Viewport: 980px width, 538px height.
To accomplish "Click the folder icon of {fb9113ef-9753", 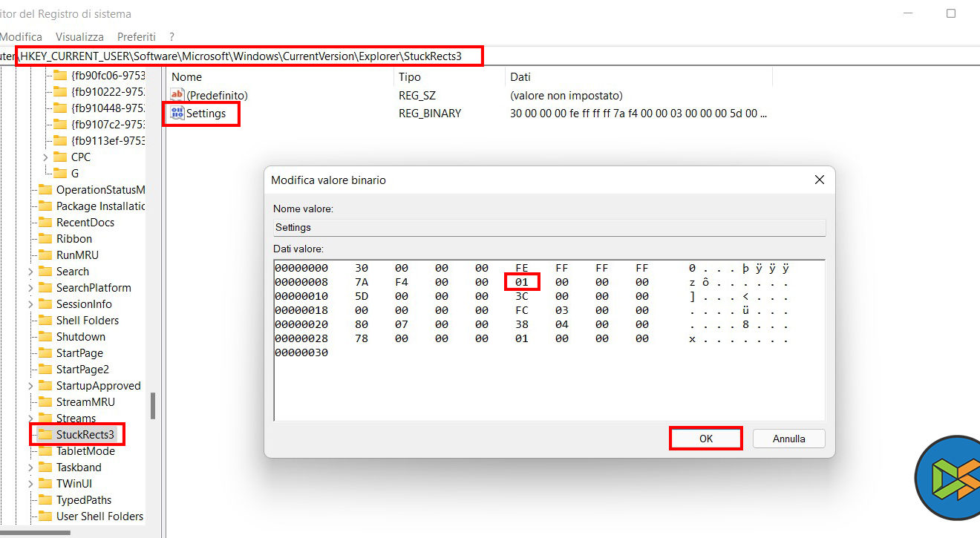I will (x=60, y=141).
